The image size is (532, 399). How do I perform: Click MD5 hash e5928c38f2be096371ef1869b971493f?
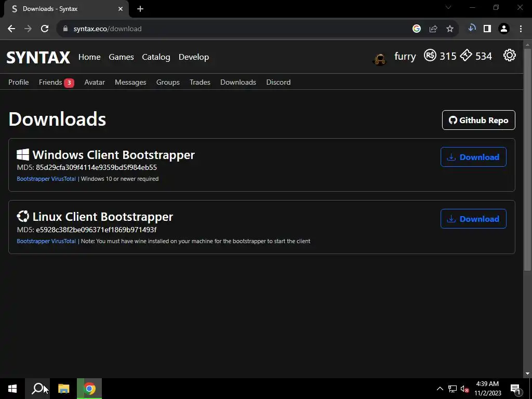pyautogui.click(x=96, y=230)
